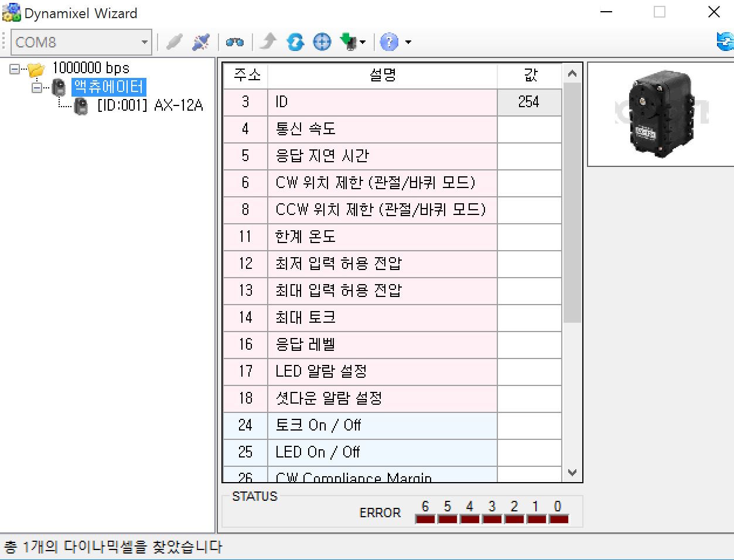Click the Dynamixel Wizard title bar icon
Image resolution: width=734 pixels, height=560 pixels.
point(11,12)
